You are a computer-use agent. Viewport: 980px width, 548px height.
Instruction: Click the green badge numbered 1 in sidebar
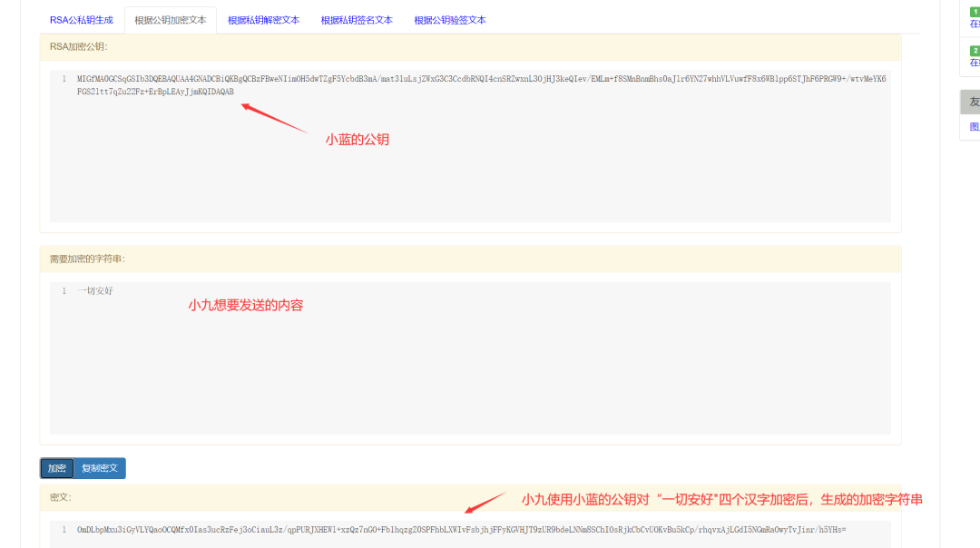(x=975, y=12)
